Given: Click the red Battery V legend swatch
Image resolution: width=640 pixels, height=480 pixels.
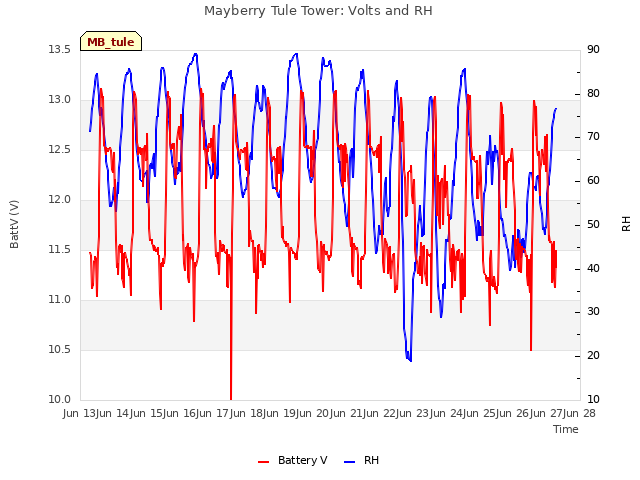Looking at the screenshot, I should pyautogui.click(x=264, y=462).
